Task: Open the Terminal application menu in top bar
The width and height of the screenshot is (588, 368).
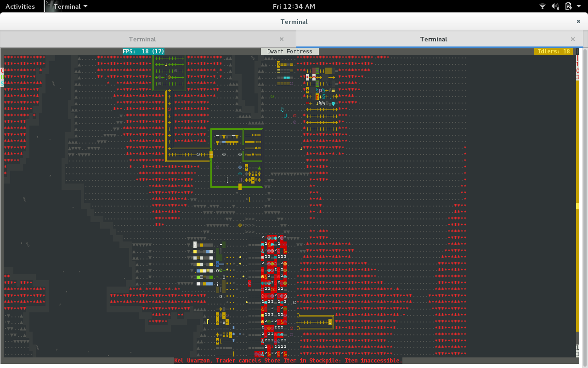Action: (x=67, y=6)
